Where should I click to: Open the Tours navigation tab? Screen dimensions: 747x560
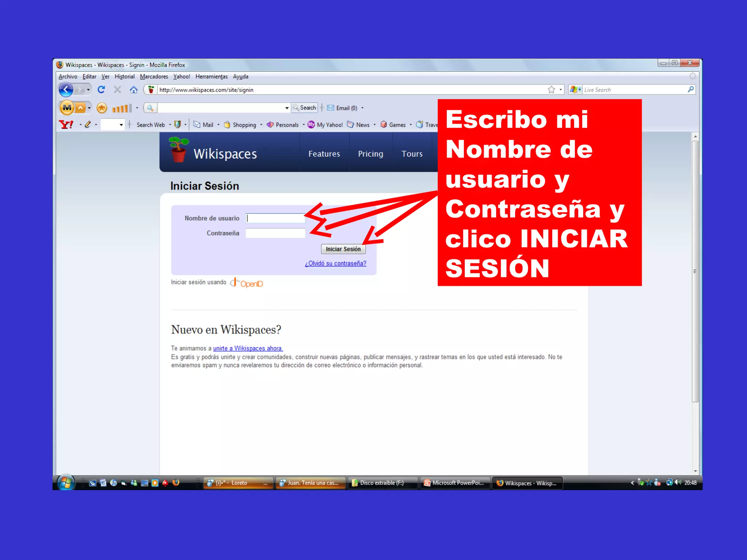pyautogui.click(x=412, y=153)
